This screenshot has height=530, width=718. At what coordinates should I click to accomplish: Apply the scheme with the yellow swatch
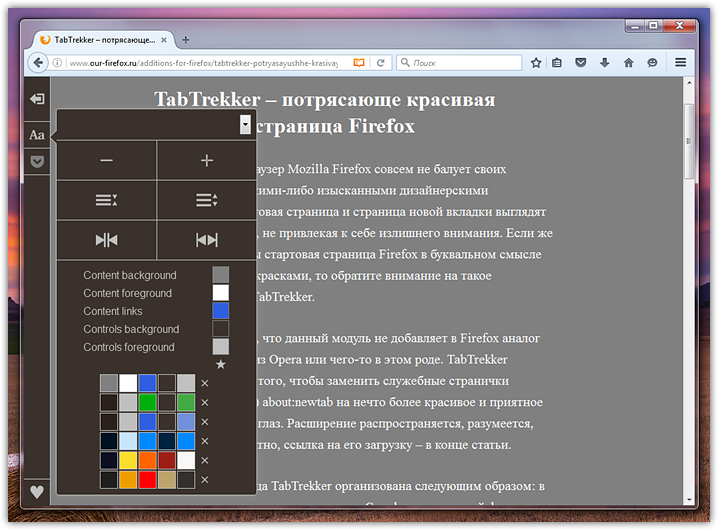click(128, 460)
